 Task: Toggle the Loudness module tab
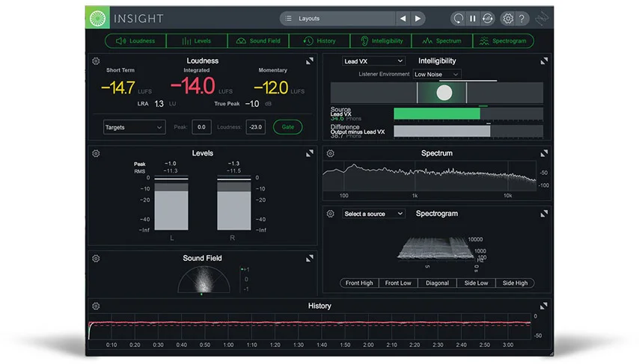pos(135,40)
